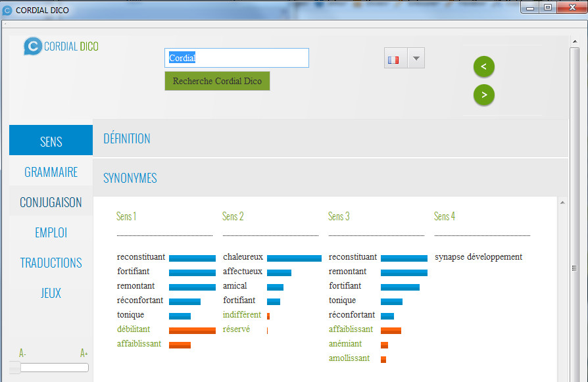The width and height of the screenshot is (588, 382).
Task: Click antonym 'réservé' under Sens 2
Action: tap(236, 329)
